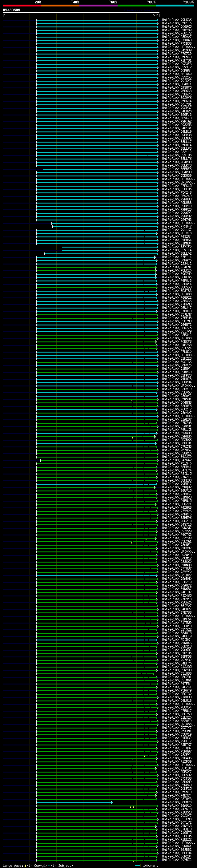Click hit label UniRef100_Q75FU8
This screenshot has width=197, height=868.
point(176,318)
